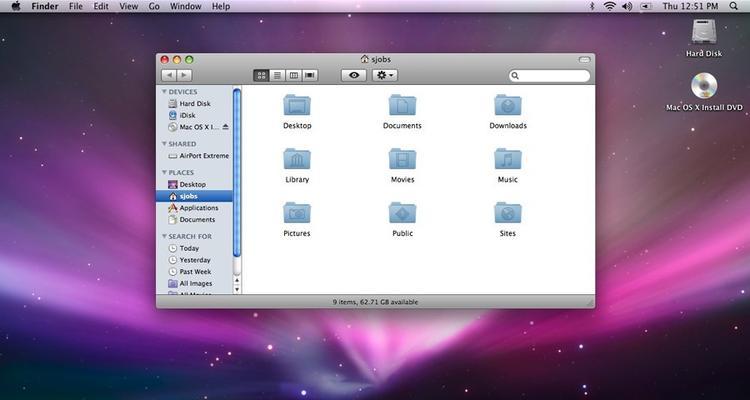750x400 pixels.
Task: Open the Go menu
Action: click(154, 6)
